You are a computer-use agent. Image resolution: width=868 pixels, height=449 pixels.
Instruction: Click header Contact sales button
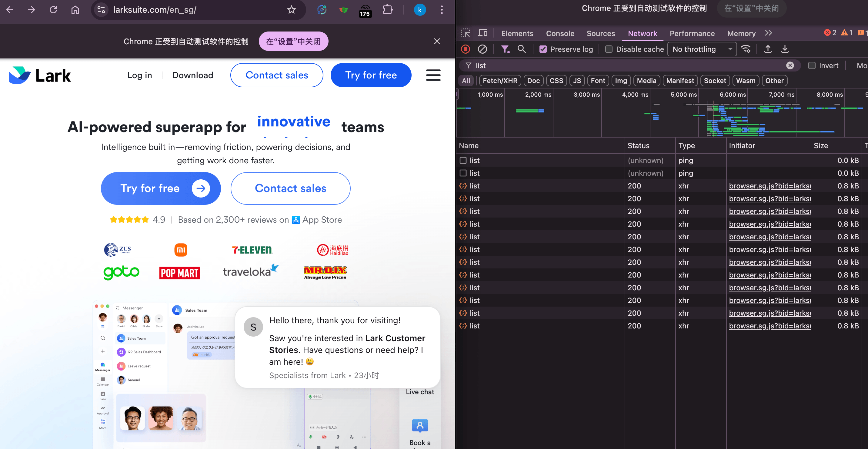click(277, 75)
